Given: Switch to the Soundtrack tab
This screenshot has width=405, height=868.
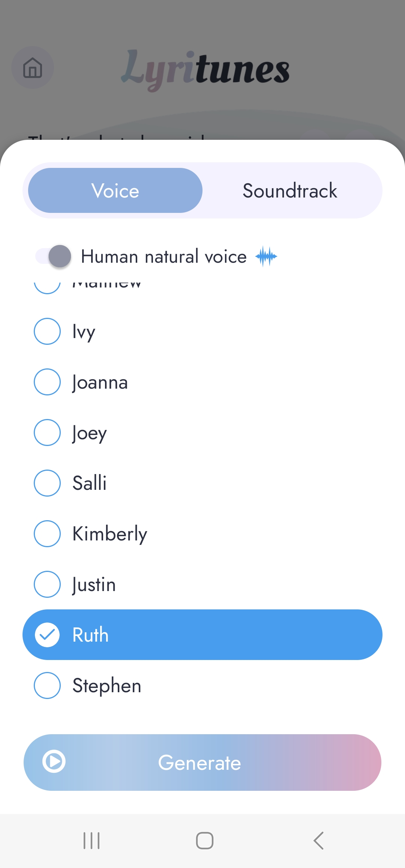Looking at the screenshot, I should point(290,190).
